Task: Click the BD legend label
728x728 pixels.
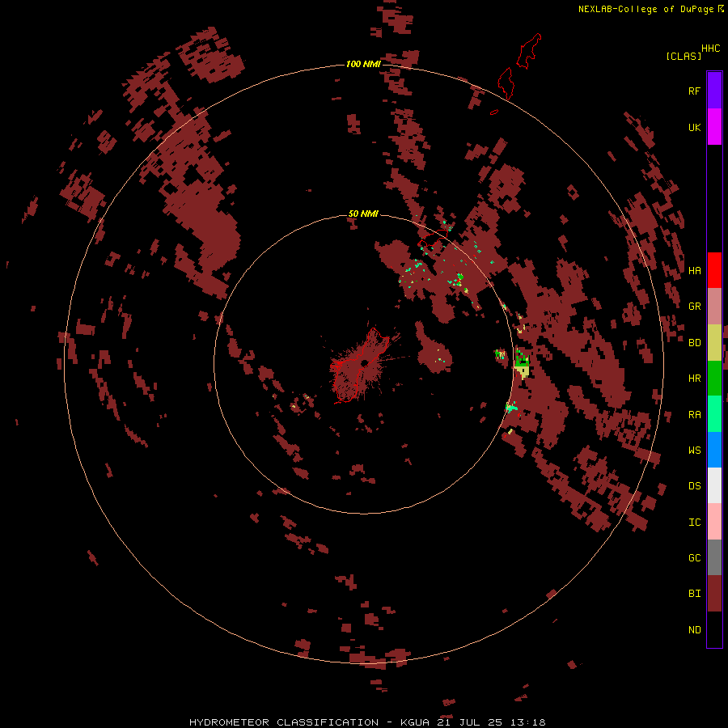Action: tap(694, 343)
